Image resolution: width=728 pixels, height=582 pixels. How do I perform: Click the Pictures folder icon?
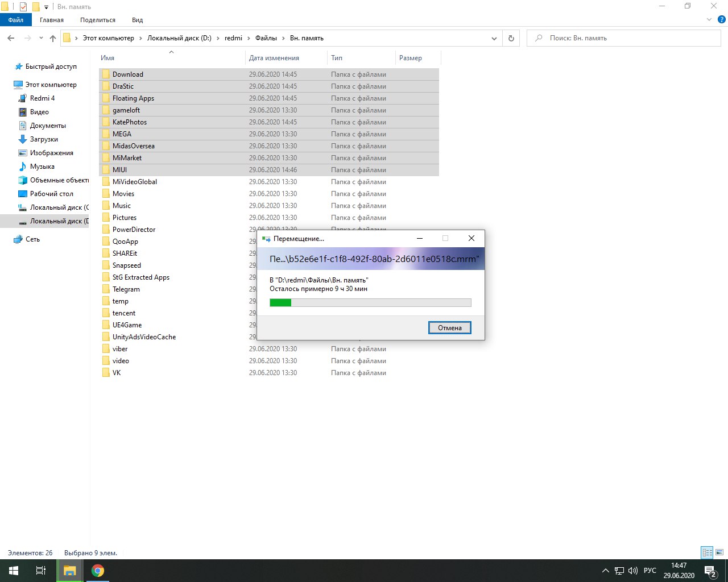point(106,218)
